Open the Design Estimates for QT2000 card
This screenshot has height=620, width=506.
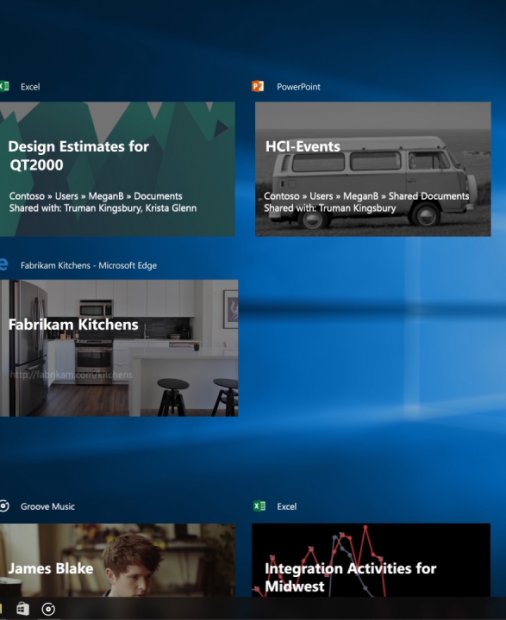tap(117, 169)
